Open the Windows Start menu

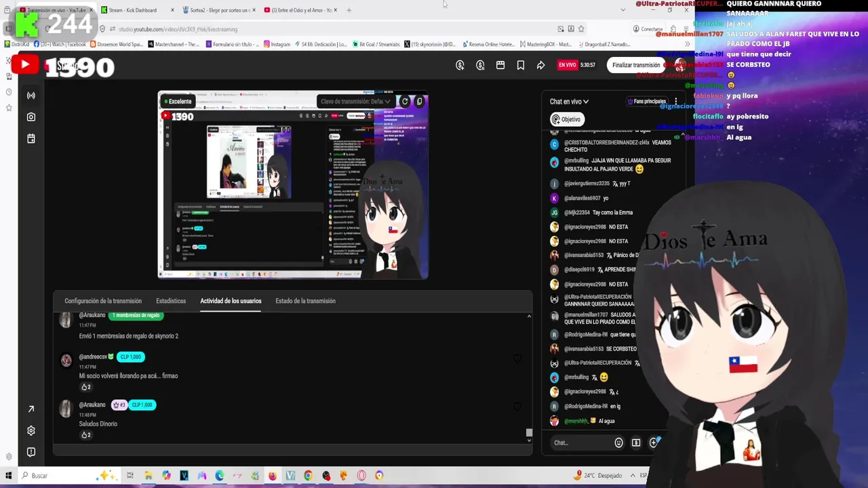(9, 475)
